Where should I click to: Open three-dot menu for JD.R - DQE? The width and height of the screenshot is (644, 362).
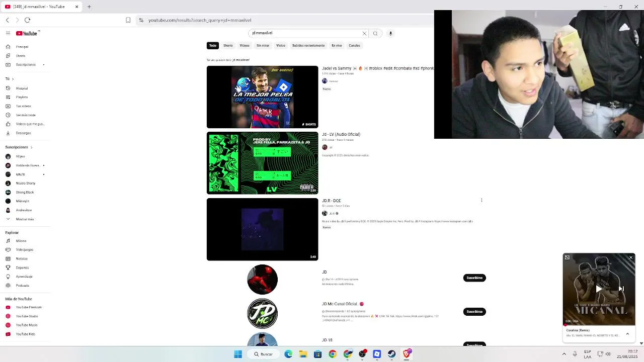click(x=481, y=201)
